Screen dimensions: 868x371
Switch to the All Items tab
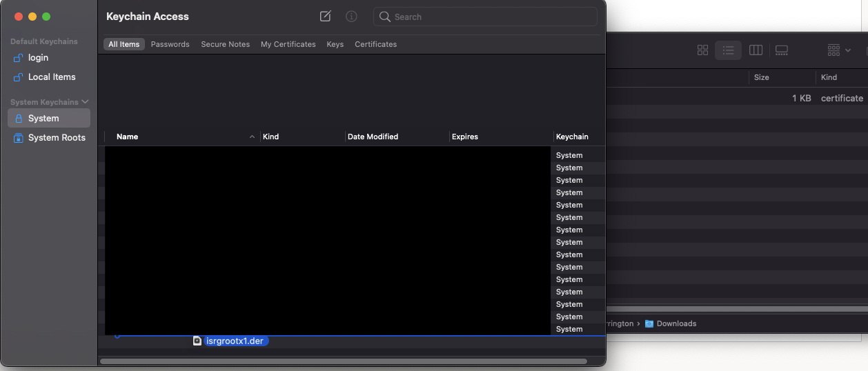124,44
